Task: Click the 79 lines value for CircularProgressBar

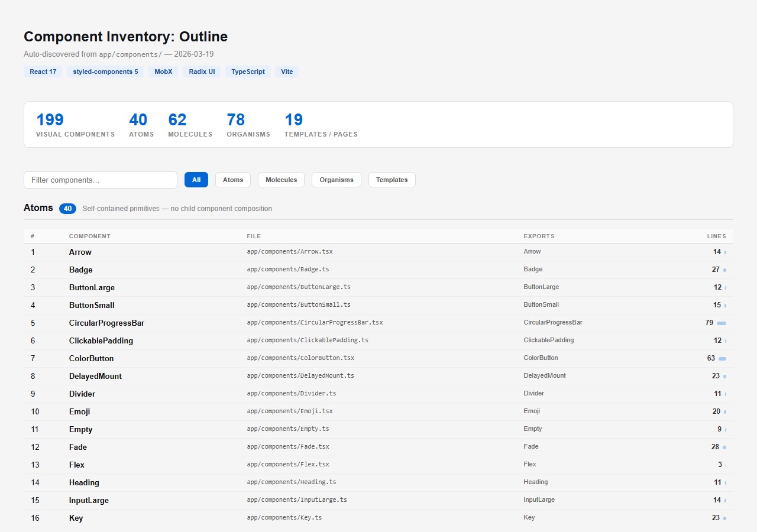Action: tap(709, 323)
